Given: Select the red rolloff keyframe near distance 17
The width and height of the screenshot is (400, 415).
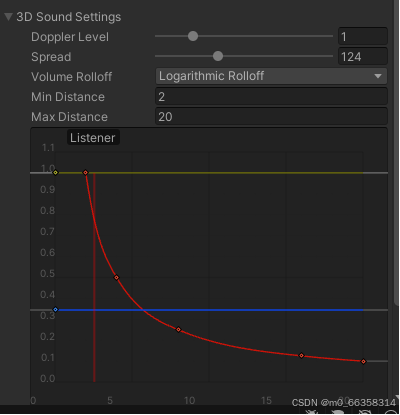Looking at the screenshot, I should tap(301, 355).
